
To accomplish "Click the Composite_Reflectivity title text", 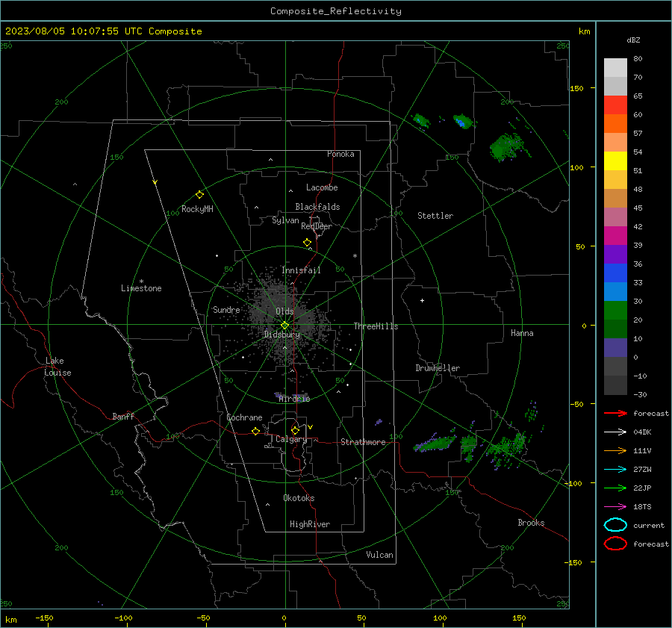I will tap(336, 11).
